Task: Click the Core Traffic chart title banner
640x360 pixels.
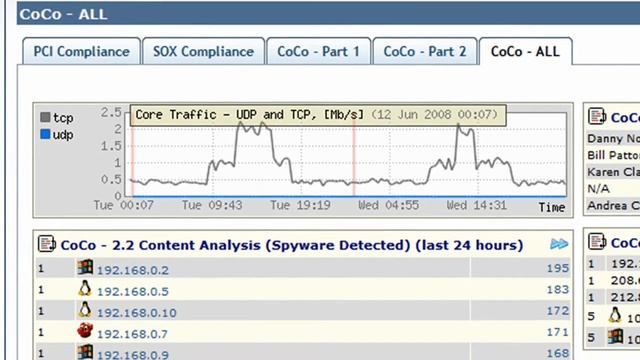Action: [x=318, y=115]
